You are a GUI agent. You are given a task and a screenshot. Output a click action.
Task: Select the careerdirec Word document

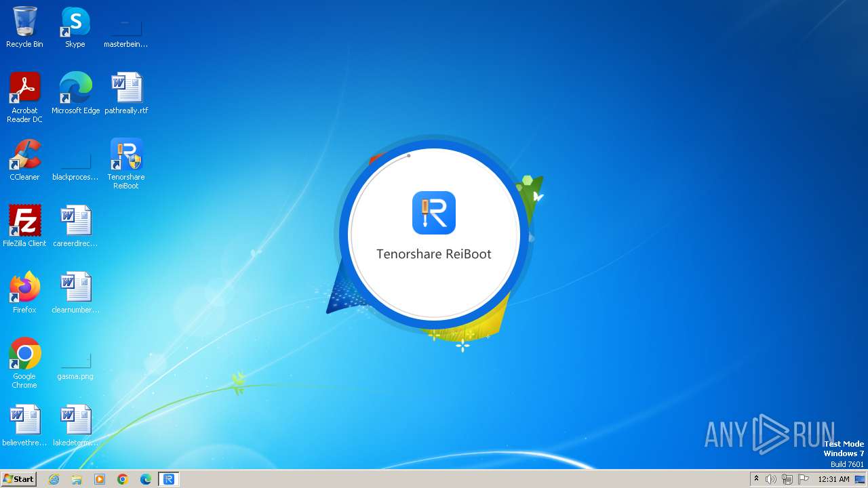point(75,226)
